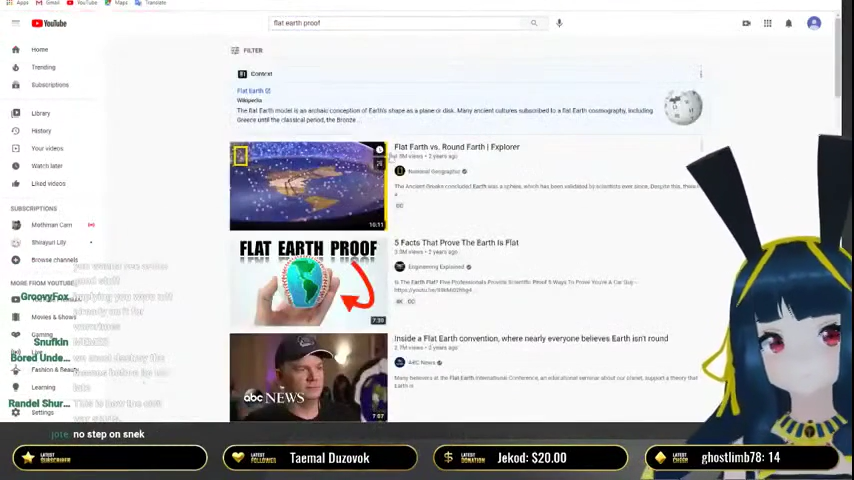Open the ABC News channel name

(x=422, y=363)
